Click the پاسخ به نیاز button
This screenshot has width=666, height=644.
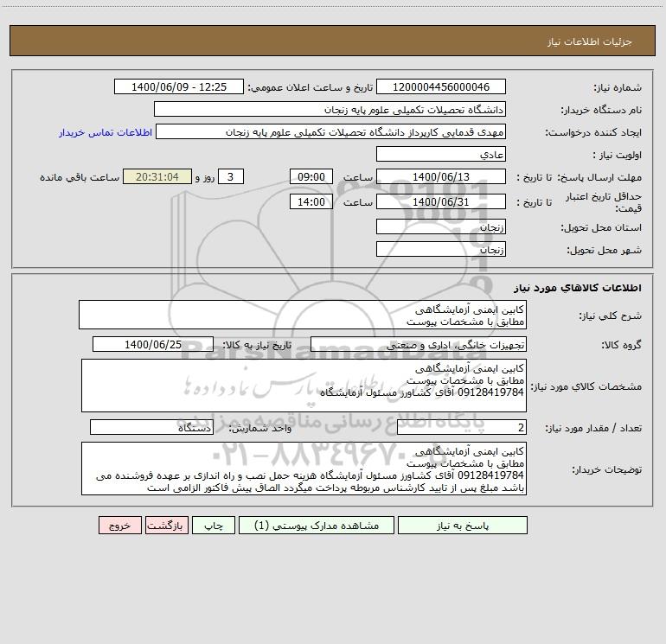click(x=463, y=526)
